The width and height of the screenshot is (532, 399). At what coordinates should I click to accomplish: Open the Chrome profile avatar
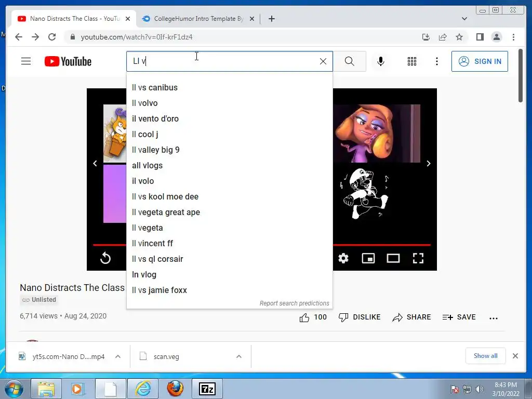pyautogui.click(x=496, y=37)
